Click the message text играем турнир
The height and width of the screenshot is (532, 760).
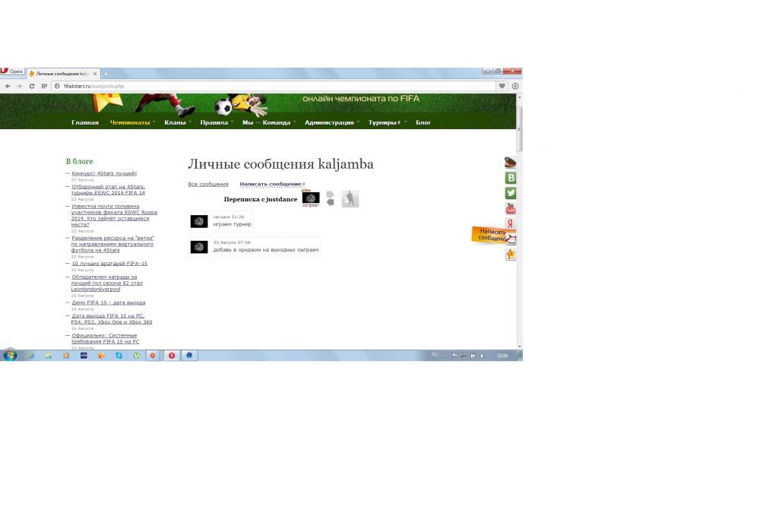pyautogui.click(x=232, y=224)
